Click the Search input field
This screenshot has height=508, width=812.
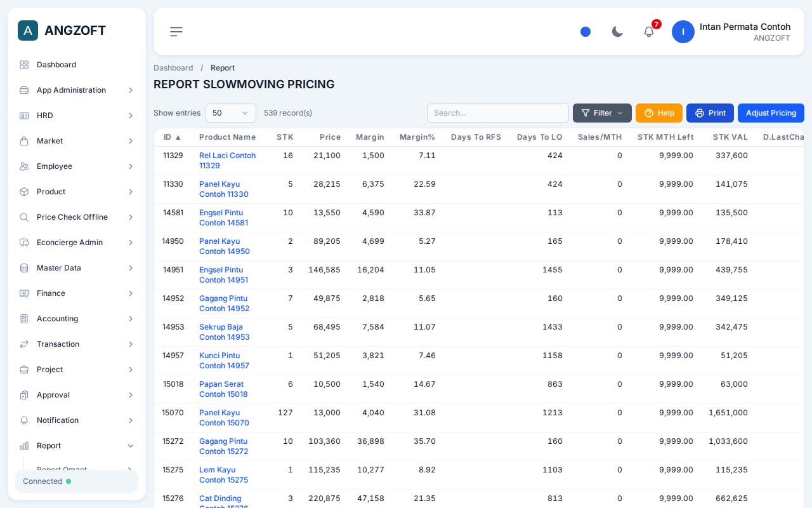click(498, 113)
